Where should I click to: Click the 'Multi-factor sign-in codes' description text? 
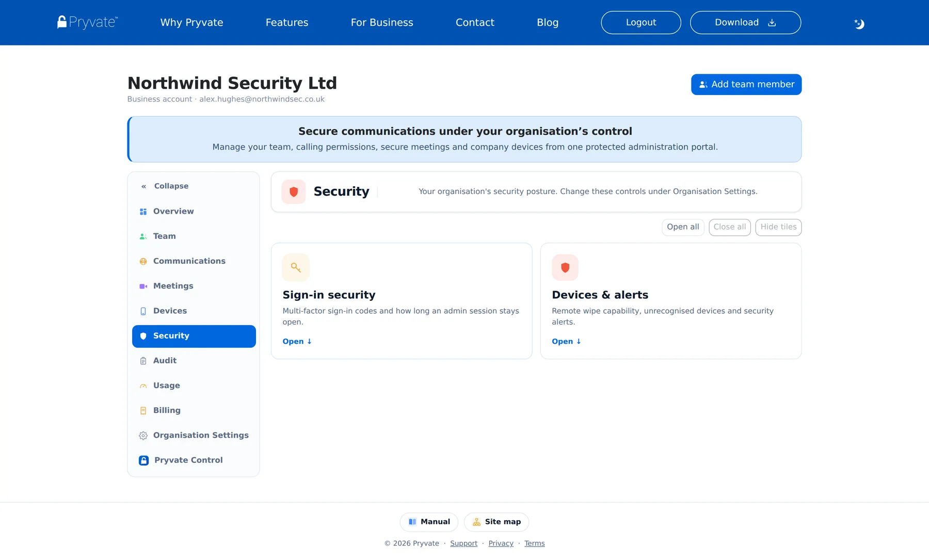point(401,316)
